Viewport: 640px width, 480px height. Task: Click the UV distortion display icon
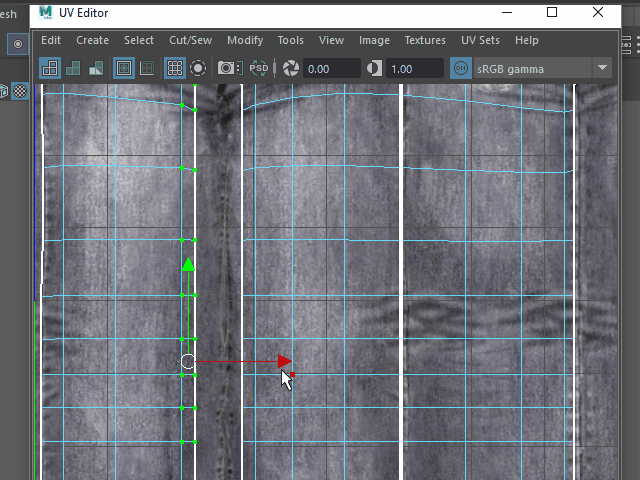96,68
